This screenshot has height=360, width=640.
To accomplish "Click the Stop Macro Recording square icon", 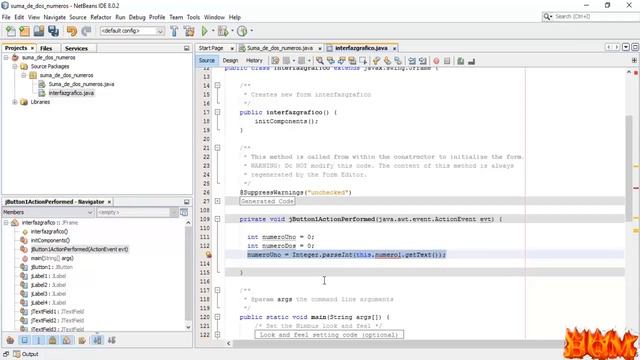I will tap(447, 61).
